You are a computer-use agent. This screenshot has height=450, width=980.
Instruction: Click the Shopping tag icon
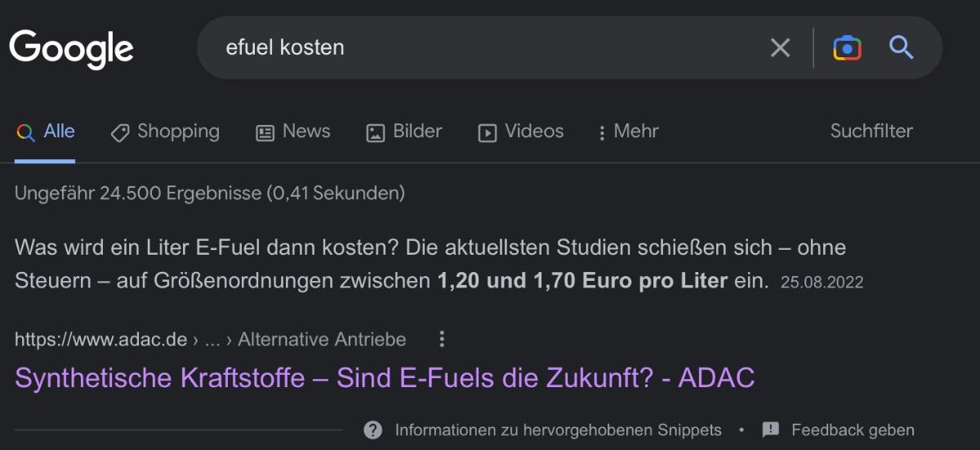point(120,132)
